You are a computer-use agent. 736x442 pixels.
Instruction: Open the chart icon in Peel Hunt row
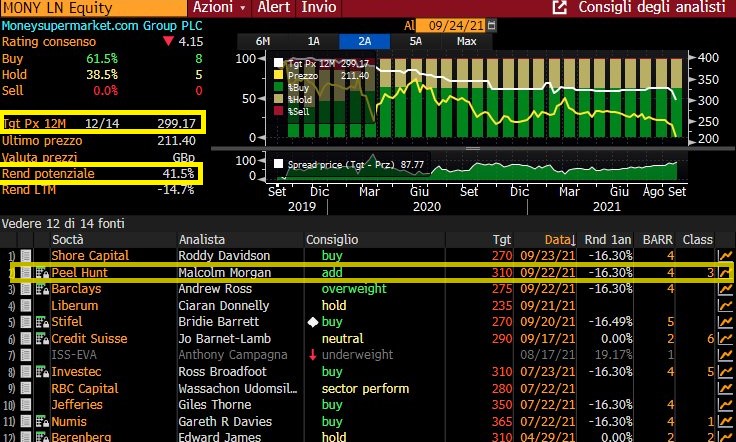(725, 273)
